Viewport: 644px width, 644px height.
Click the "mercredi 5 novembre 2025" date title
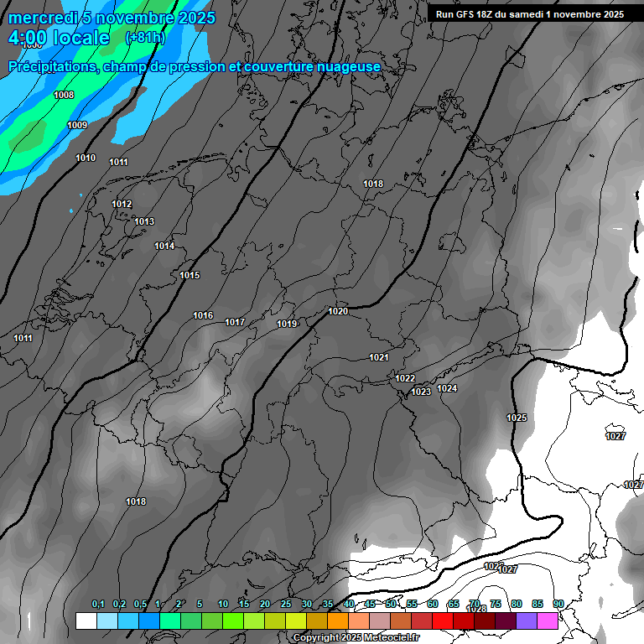coord(112,18)
